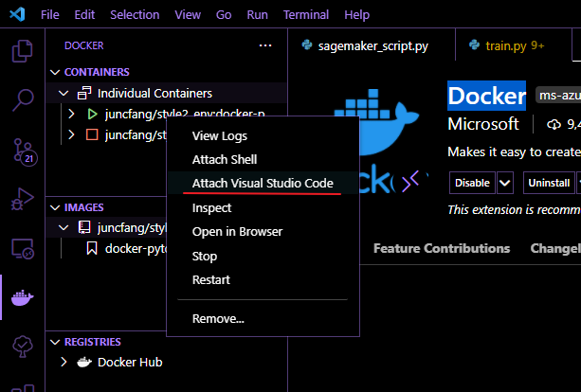
Task: Expand the running juncfang/style2_env container
Action: (71, 114)
